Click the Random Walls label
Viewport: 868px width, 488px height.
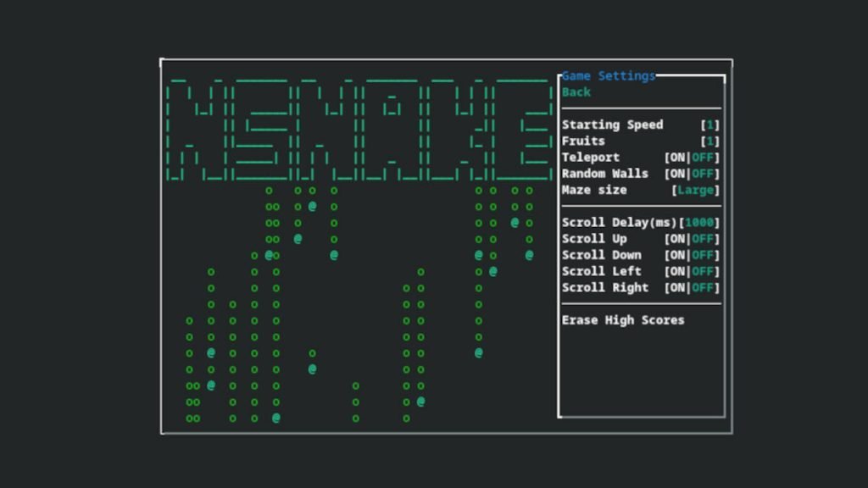605,174
